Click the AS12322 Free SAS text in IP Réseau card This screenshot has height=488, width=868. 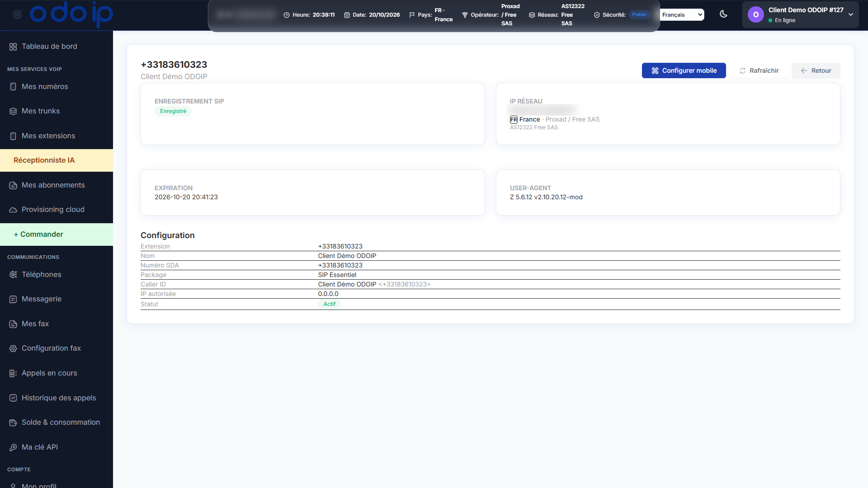tap(533, 127)
